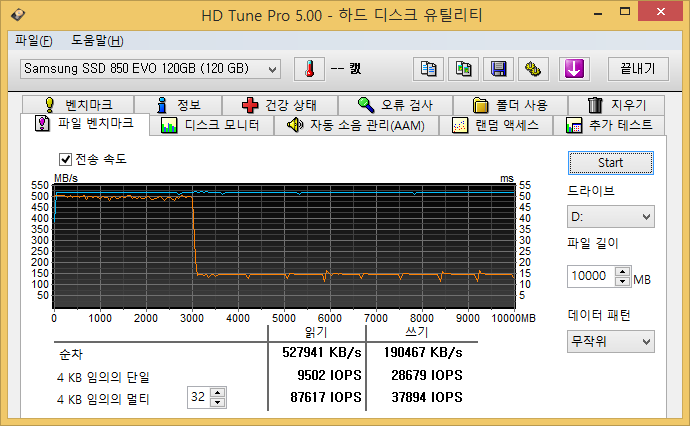690x426 pixels.
Task: Click the sequential read value 527941 KB/s
Action: click(322, 353)
